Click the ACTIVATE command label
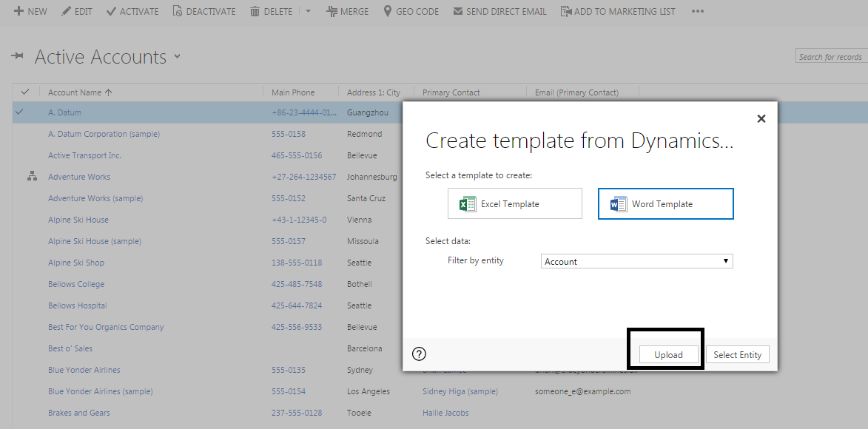Viewport: 868px width, 429px height. pos(139,12)
